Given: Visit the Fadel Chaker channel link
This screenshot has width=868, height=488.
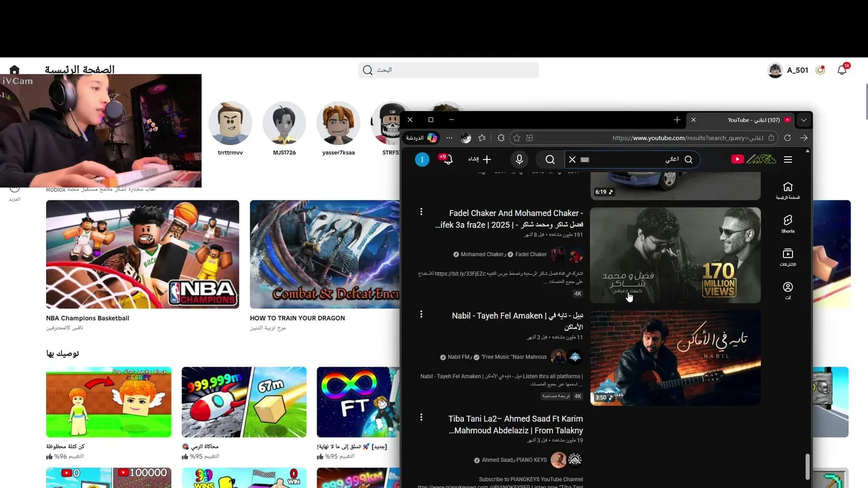Looking at the screenshot, I should [x=531, y=254].
